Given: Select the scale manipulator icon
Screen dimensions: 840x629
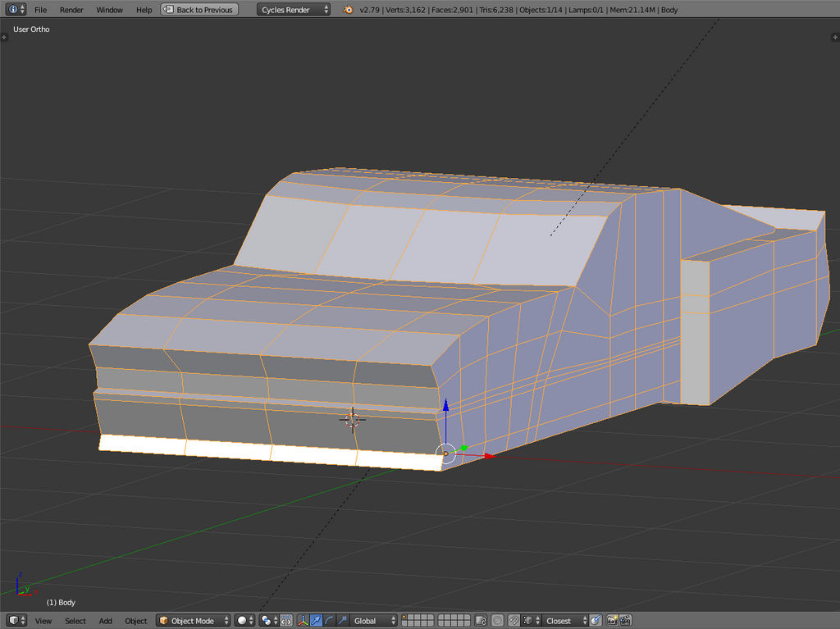Looking at the screenshot, I should [x=342, y=621].
